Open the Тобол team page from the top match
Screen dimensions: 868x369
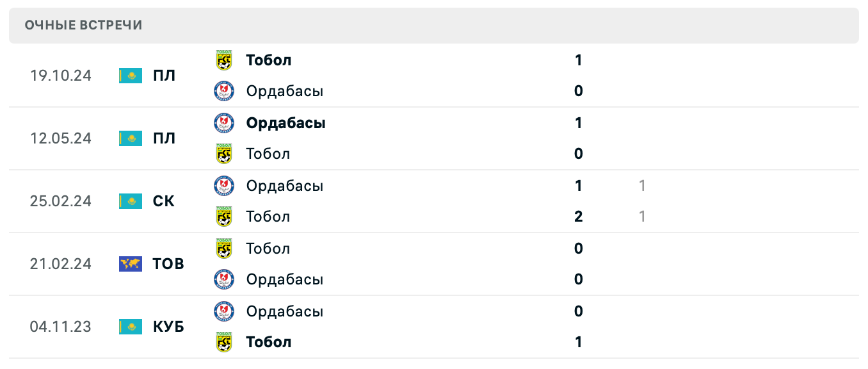click(x=269, y=60)
